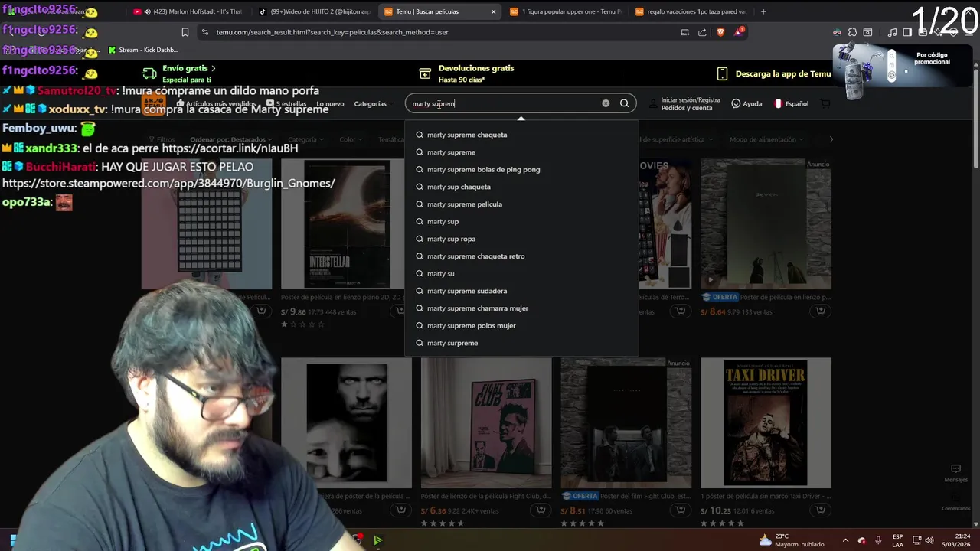Open Lo nuevo menu item

point(330,103)
